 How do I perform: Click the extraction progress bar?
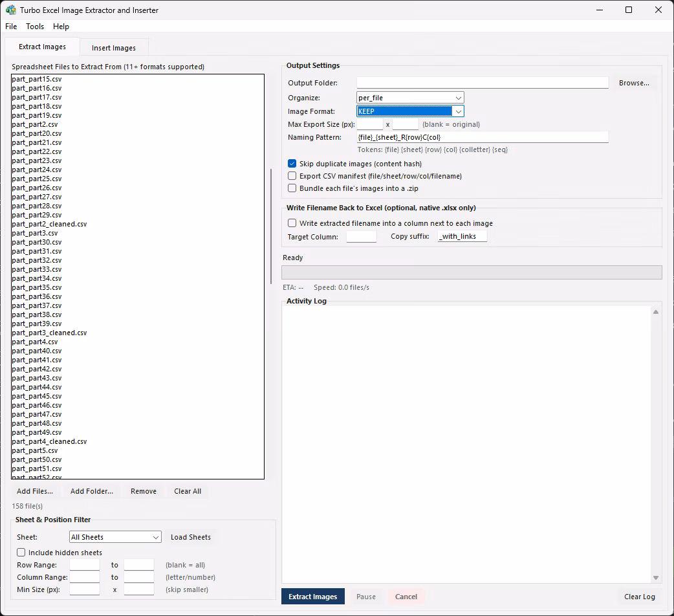(x=472, y=272)
